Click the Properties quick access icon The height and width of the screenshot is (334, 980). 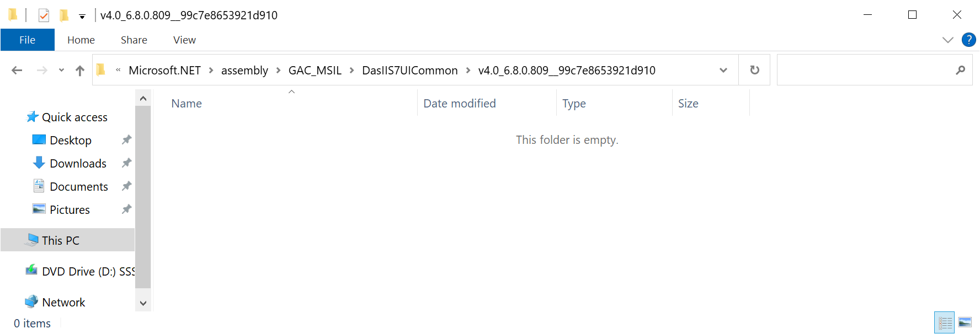click(44, 15)
